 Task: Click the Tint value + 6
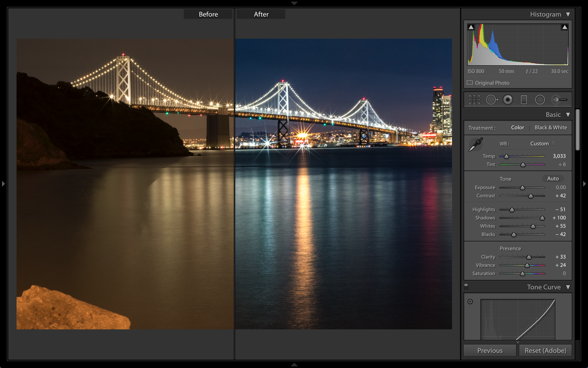coord(562,165)
